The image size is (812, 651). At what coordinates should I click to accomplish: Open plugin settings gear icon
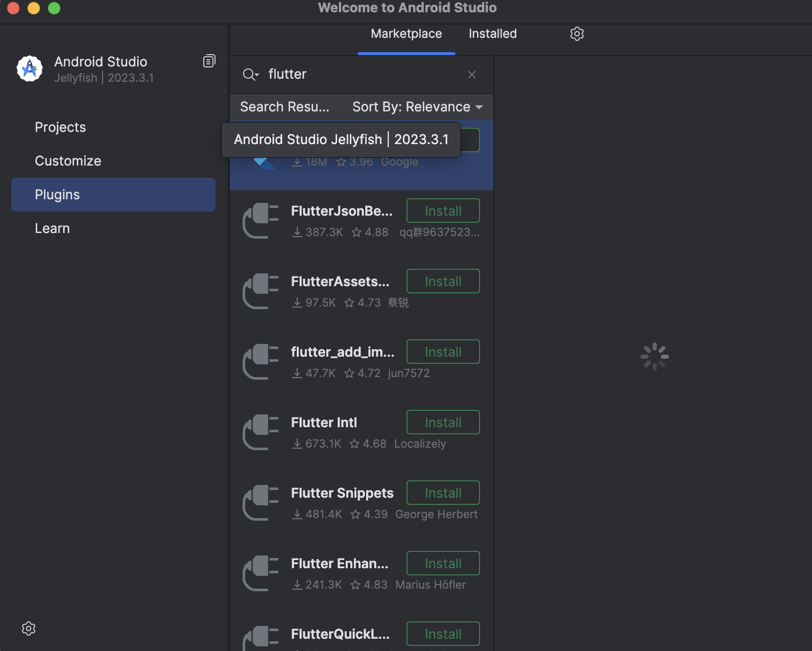577,34
